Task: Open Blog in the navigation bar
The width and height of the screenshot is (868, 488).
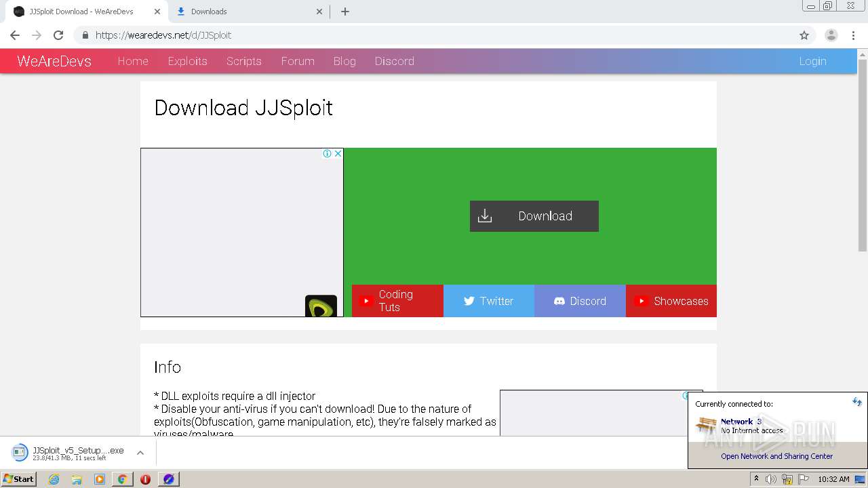Action: click(x=344, y=61)
